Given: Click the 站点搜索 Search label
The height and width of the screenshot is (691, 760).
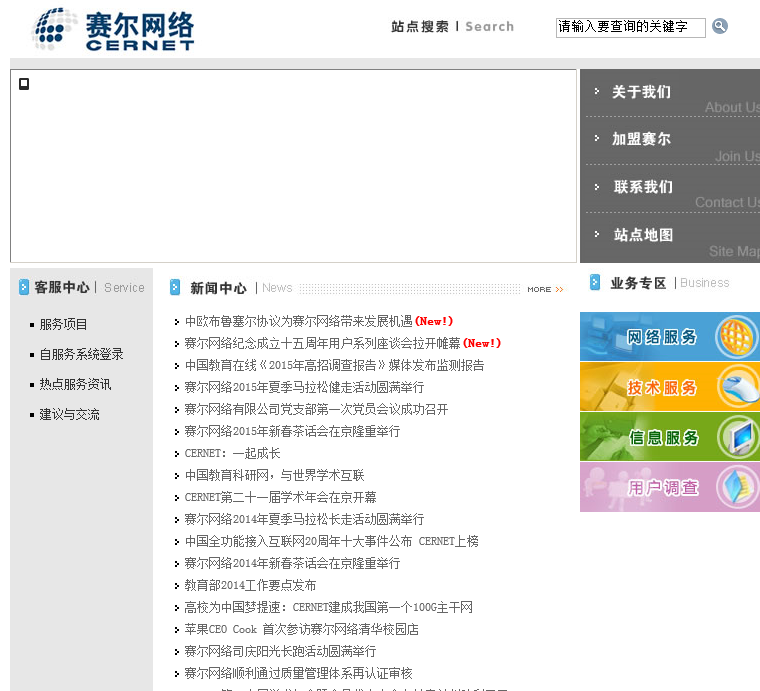Looking at the screenshot, I should coord(452,27).
